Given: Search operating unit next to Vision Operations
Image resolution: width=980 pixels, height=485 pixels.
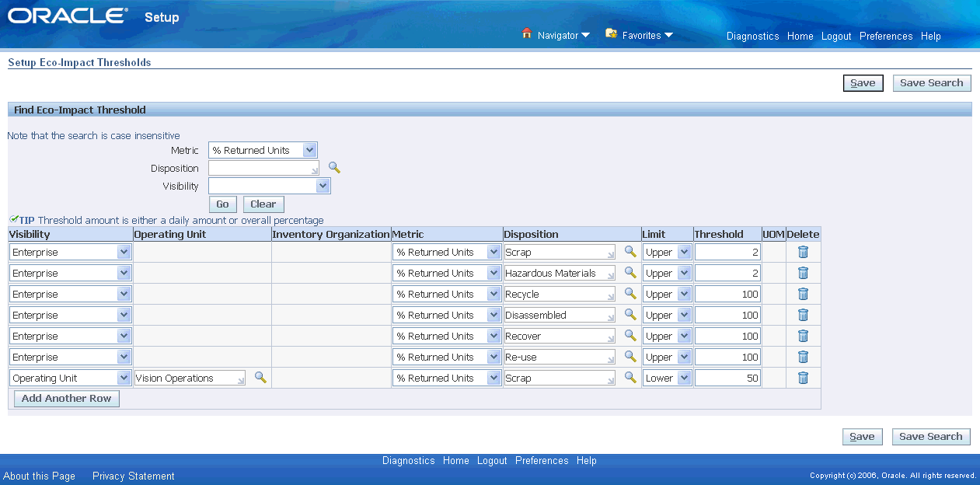Looking at the screenshot, I should pyautogui.click(x=260, y=377).
